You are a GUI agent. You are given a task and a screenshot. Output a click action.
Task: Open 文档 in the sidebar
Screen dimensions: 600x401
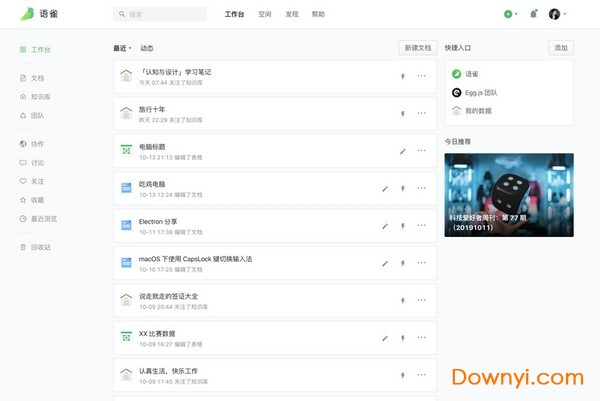point(32,78)
